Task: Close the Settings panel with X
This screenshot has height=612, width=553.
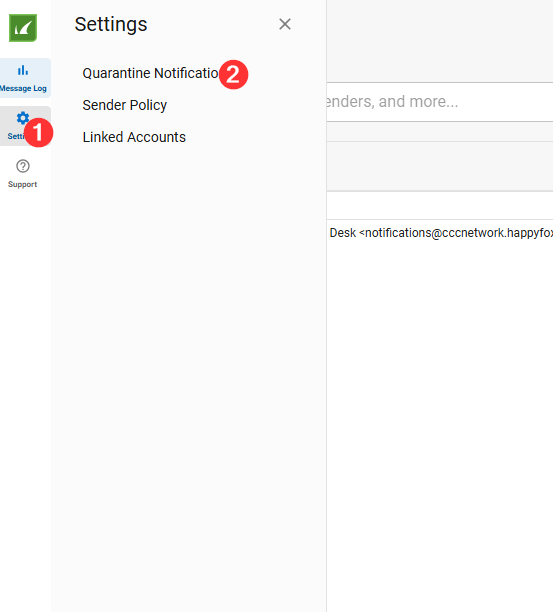Action: [x=285, y=24]
